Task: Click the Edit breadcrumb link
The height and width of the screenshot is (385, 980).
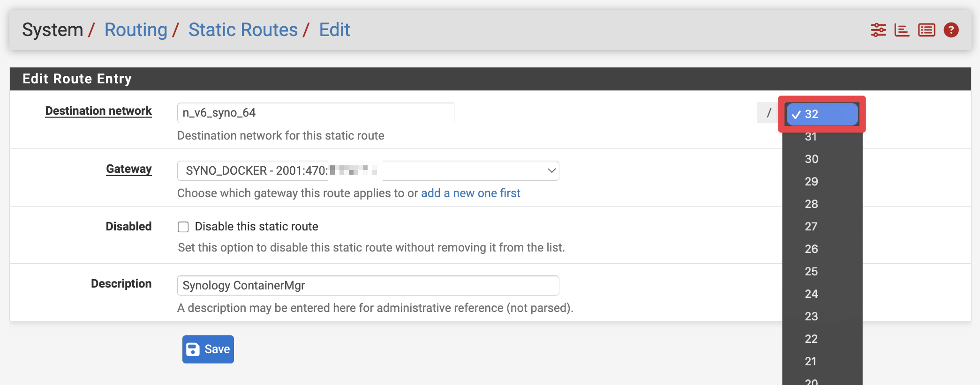Action: 334,30
